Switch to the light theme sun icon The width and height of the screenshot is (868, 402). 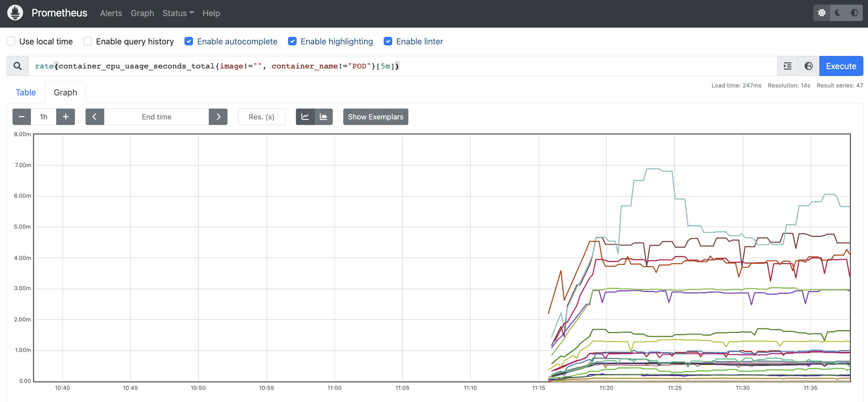coord(822,13)
